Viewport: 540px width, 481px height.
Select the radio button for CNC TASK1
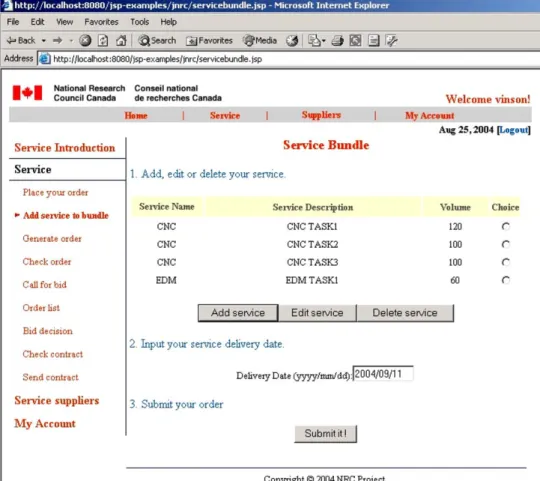pyautogui.click(x=506, y=227)
